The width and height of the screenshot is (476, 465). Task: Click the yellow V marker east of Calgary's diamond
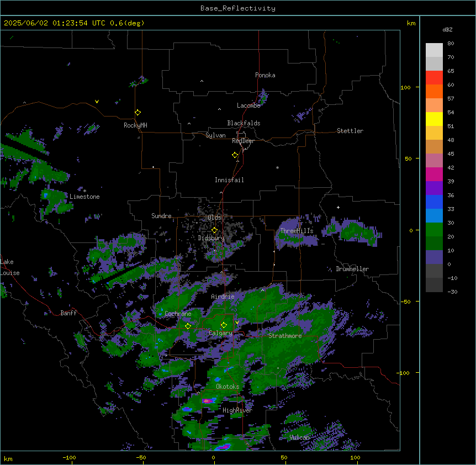pos(237,323)
